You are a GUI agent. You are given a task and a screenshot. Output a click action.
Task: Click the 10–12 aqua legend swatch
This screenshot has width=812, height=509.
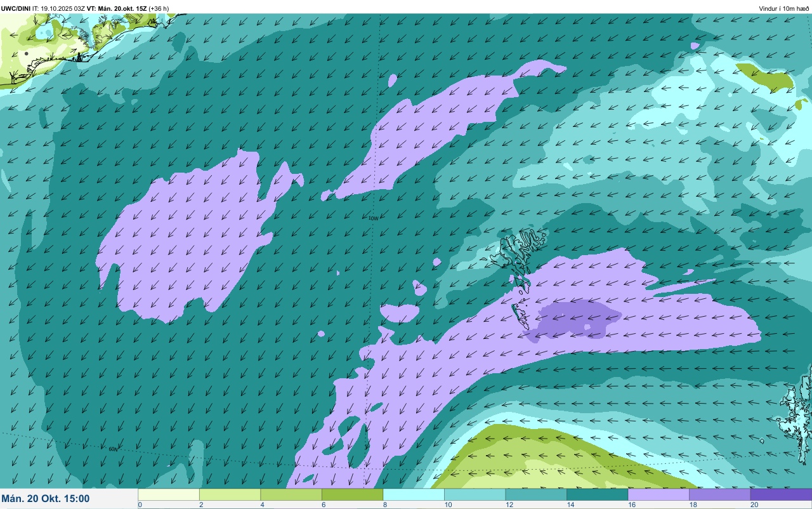(x=475, y=494)
